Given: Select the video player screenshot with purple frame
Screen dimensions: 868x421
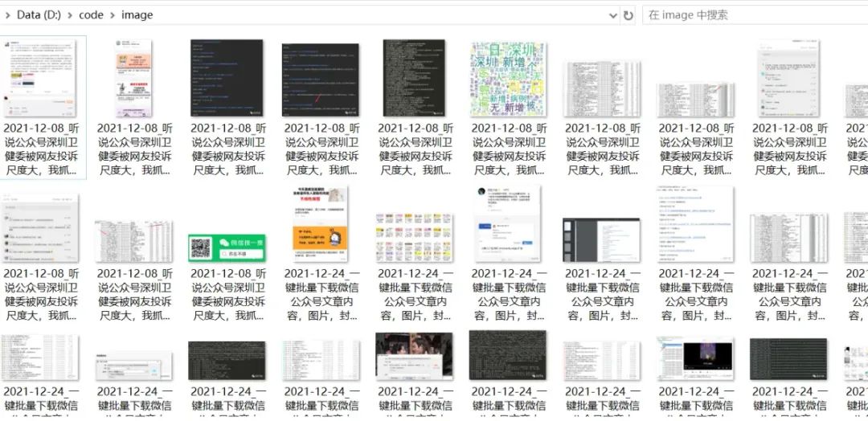Looking at the screenshot, I should [x=695, y=358].
